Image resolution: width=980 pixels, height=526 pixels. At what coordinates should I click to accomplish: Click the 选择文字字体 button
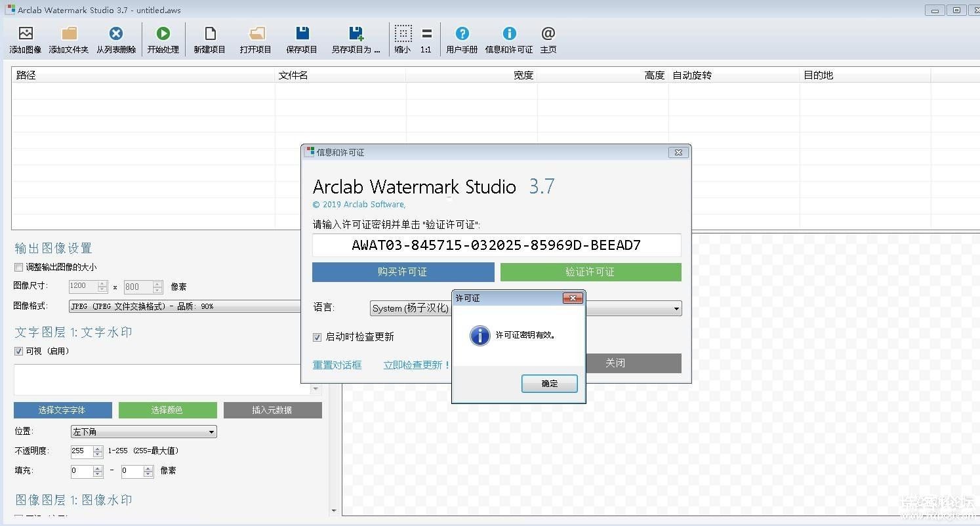62,410
